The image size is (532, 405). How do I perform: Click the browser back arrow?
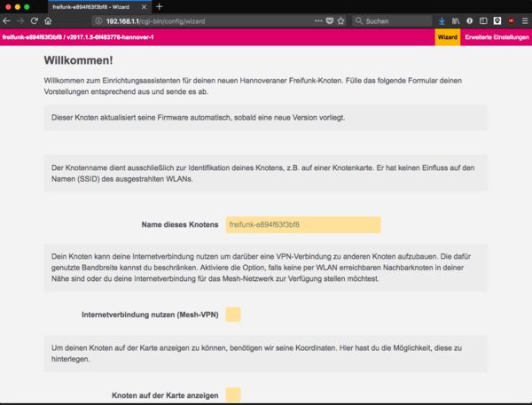pos(7,19)
